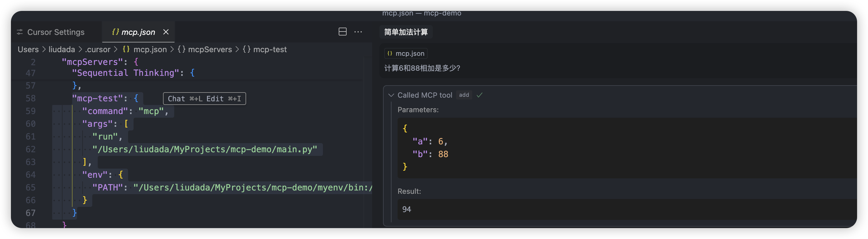Click the "PATH" key on line 65
The image size is (868, 239).
coord(107,187)
